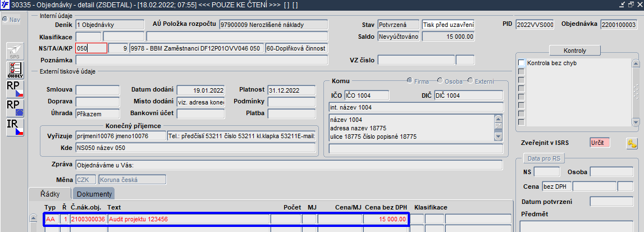
Task: Click the Objednávka number field 2200100003
Action: click(619, 25)
